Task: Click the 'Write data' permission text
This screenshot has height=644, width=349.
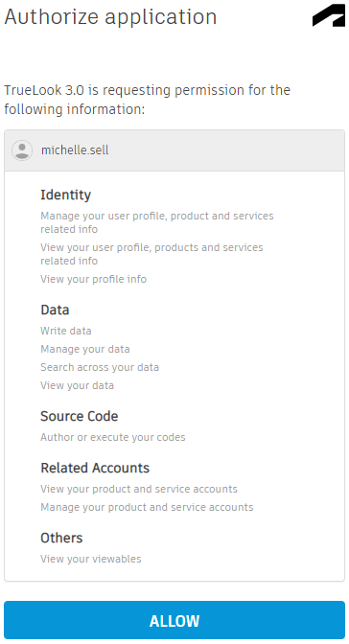Action: tap(66, 331)
